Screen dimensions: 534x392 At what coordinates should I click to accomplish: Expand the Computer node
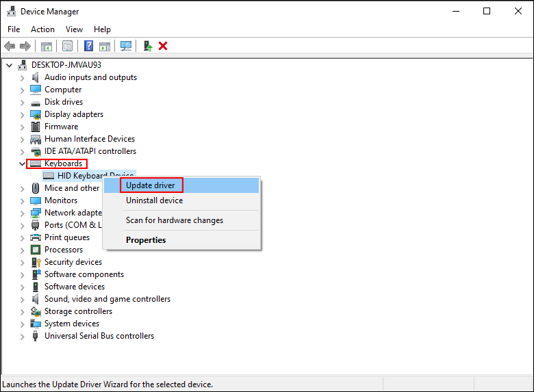23,90
